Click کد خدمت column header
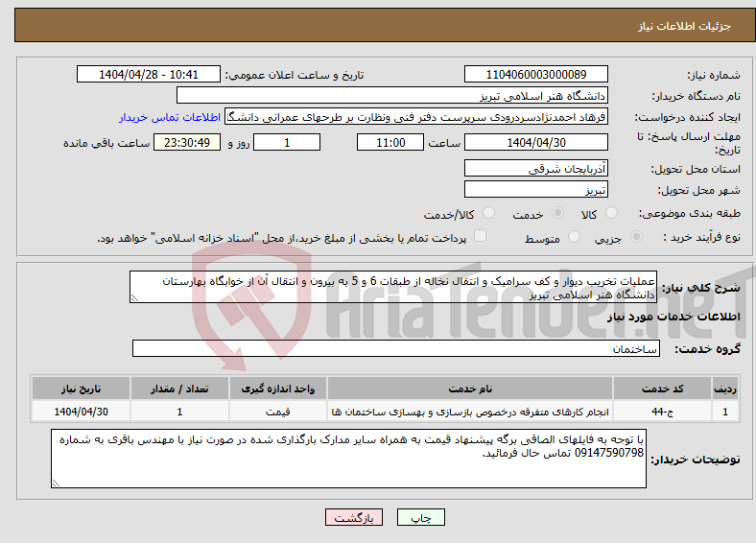 click(663, 389)
